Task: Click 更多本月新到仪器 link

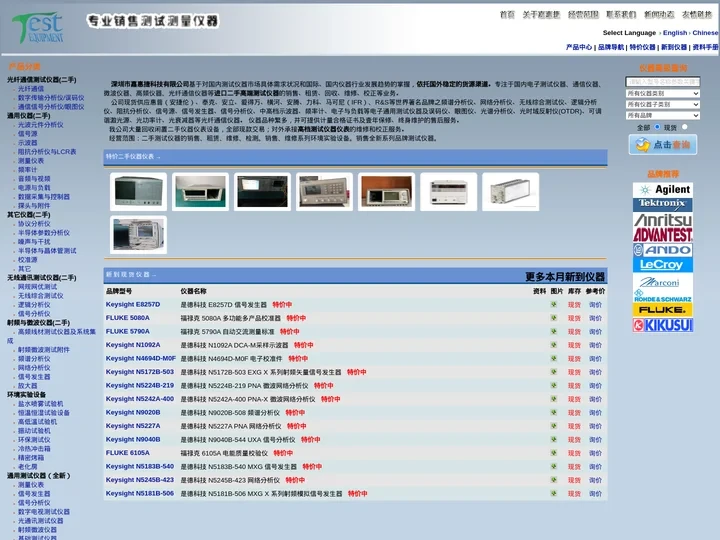Action: point(565,276)
